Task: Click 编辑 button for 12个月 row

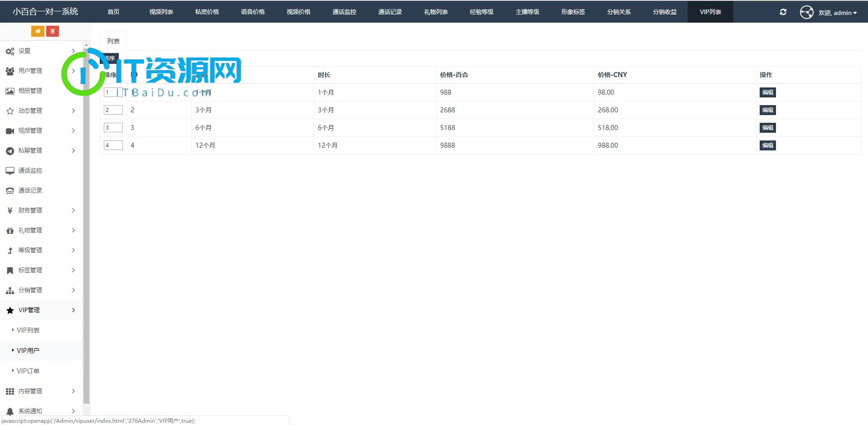Action: point(768,145)
